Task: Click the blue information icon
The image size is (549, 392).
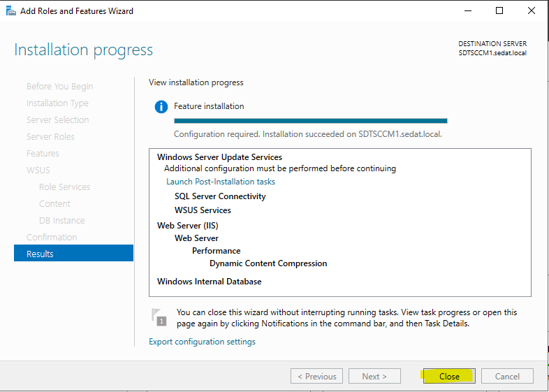Action: tap(161, 106)
